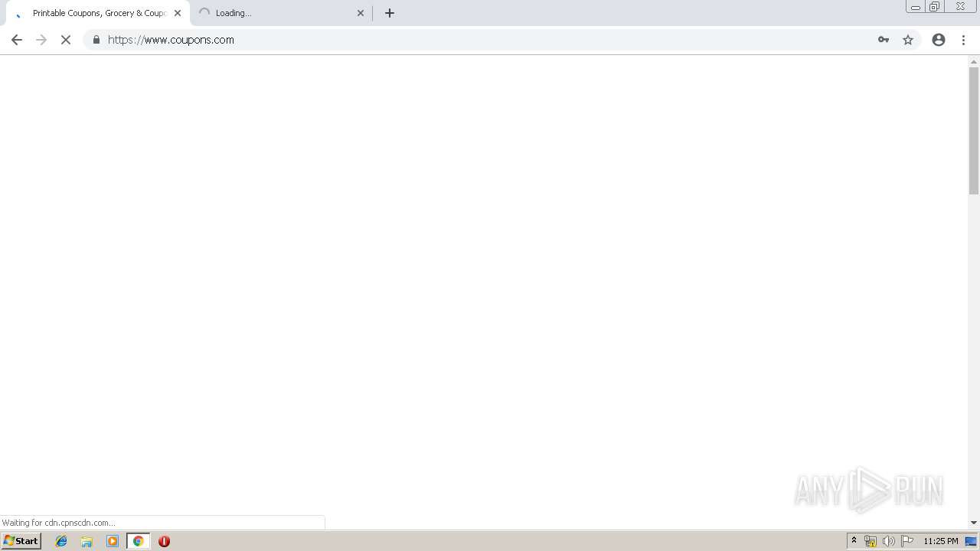Image resolution: width=980 pixels, height=551 pixels.
Task: Open the Action Center flag icon
Action: pos(907,541)
